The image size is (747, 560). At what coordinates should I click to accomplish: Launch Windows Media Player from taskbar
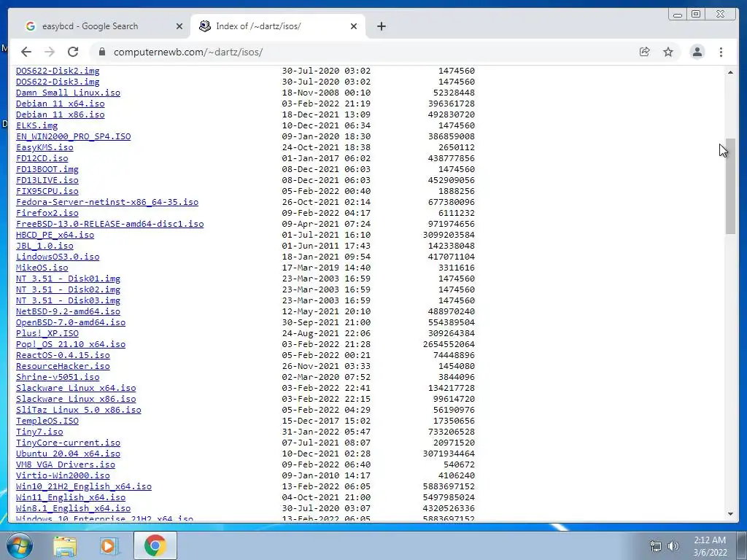(x=109, y=545)
